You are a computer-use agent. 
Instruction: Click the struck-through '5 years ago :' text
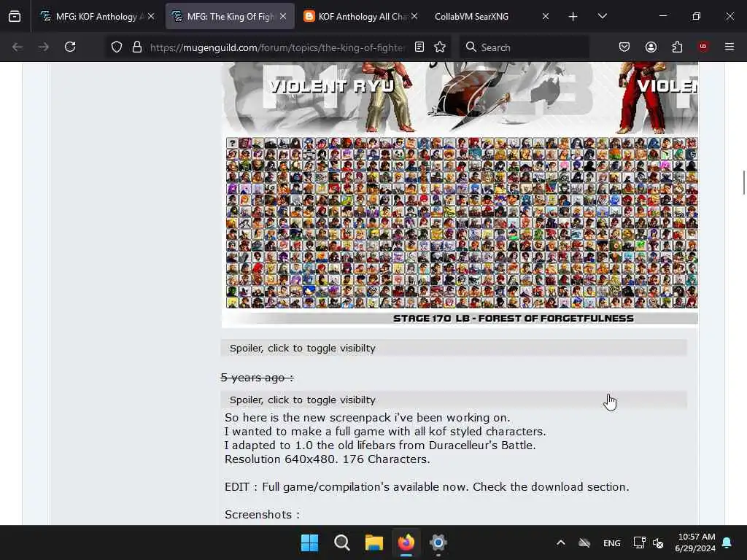(258, 378)
